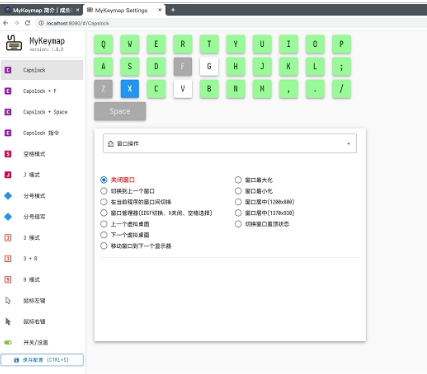
Task: Open the Capslock section in sidebar
Action: [x=42, y=70]
